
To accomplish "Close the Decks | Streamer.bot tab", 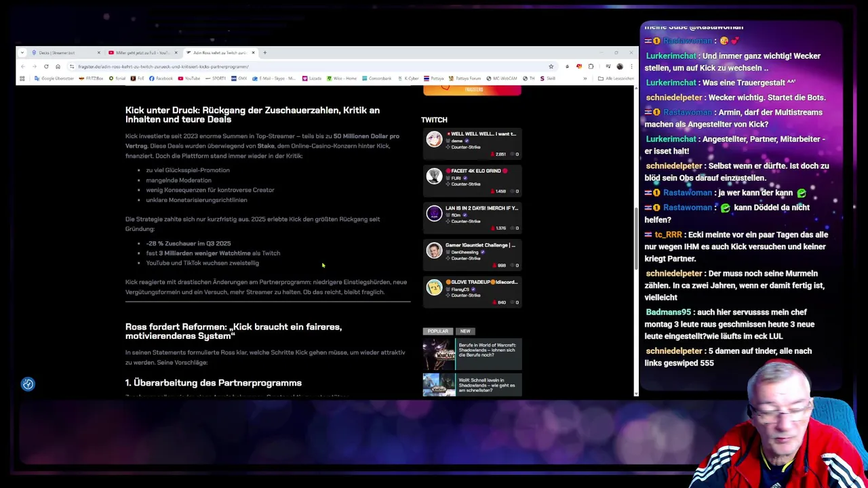I will [98, 53].
